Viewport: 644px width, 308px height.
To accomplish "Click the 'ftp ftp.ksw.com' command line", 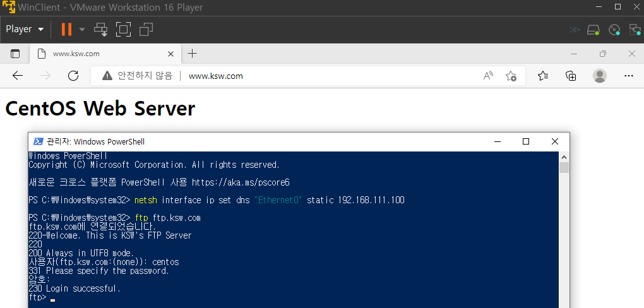I will [x=167, y=218].
